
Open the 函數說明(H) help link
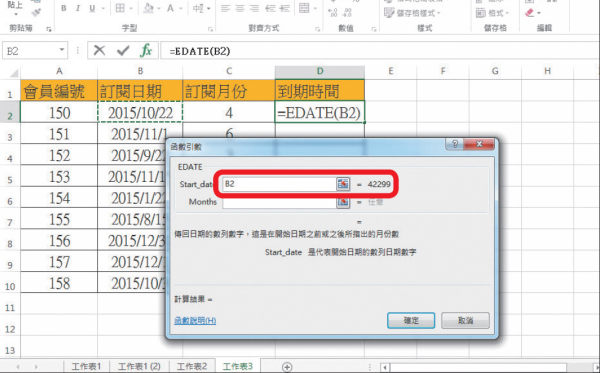coord(195,321)
